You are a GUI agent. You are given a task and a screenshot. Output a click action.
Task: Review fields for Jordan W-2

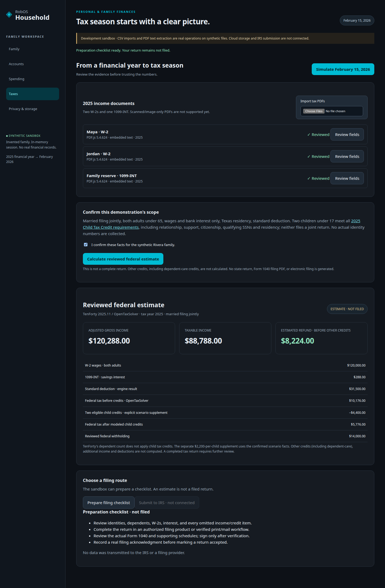(x=347, y=157)
